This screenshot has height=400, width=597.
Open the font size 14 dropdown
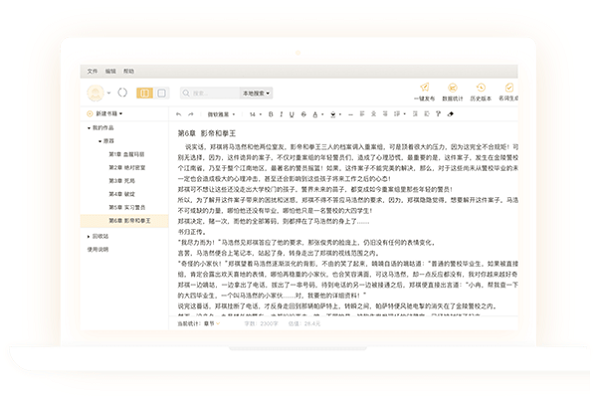tap(255, 114)
